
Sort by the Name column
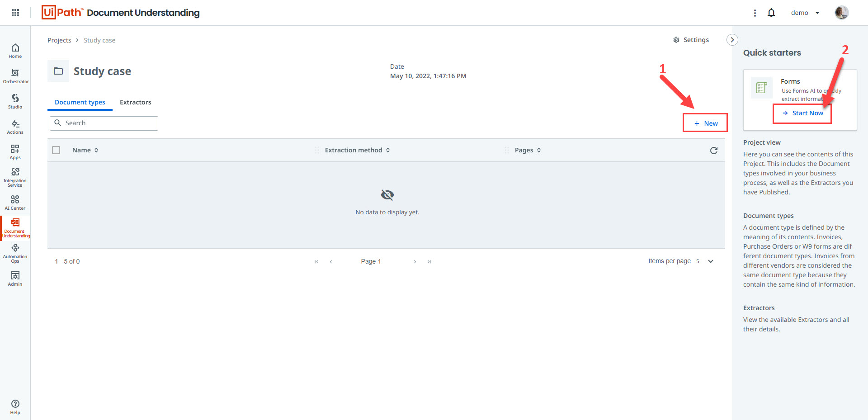click(x=85, y=150)
